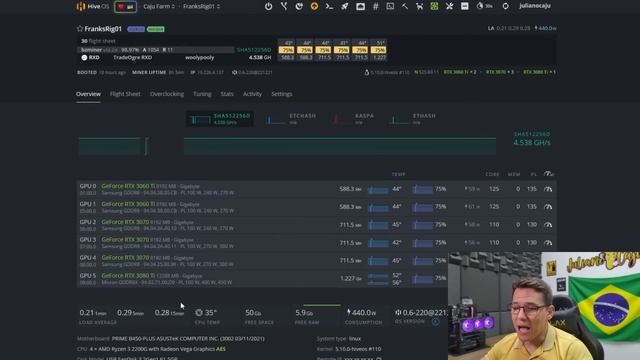Click the GPU 3 GeForce RTX 3070 name
Screen dimensions: 640x360
125,240
